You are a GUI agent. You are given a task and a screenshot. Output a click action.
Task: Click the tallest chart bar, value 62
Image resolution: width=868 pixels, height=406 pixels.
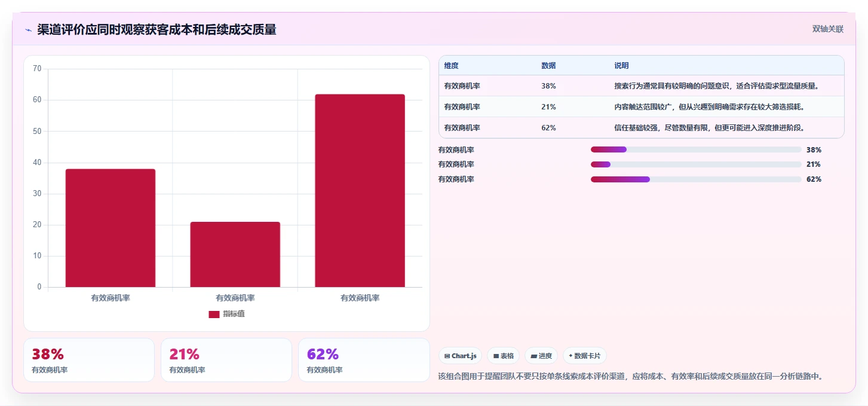(x=360, y=191)
